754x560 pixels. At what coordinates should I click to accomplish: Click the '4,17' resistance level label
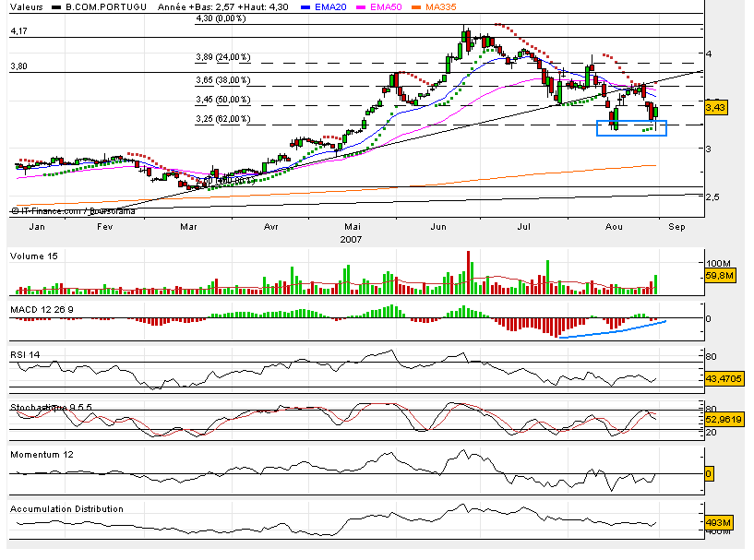pos(18,30)
